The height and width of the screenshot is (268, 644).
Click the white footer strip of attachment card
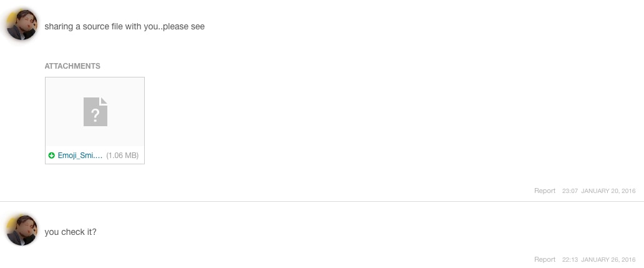[95, 155]
